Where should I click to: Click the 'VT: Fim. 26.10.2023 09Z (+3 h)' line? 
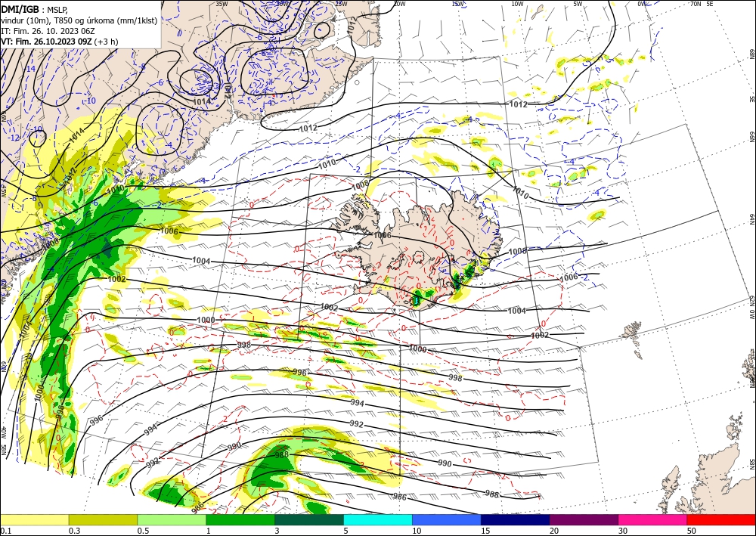pyautogui.click(x=59, y=42)
